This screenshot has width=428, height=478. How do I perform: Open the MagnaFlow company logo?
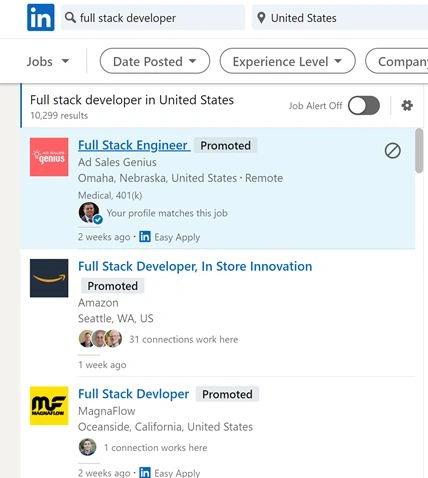coord(49,406)
